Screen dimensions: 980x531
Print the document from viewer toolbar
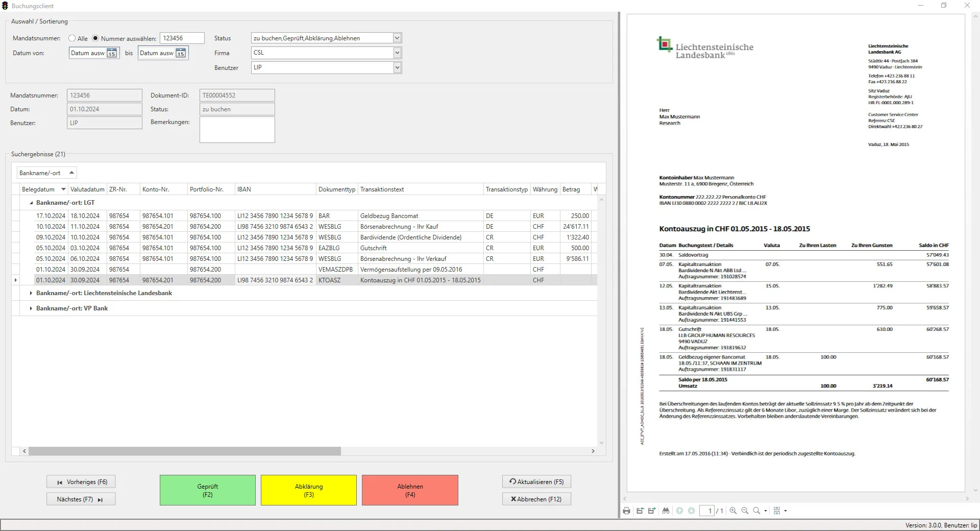pyautogui.click(x=627, y=511)
